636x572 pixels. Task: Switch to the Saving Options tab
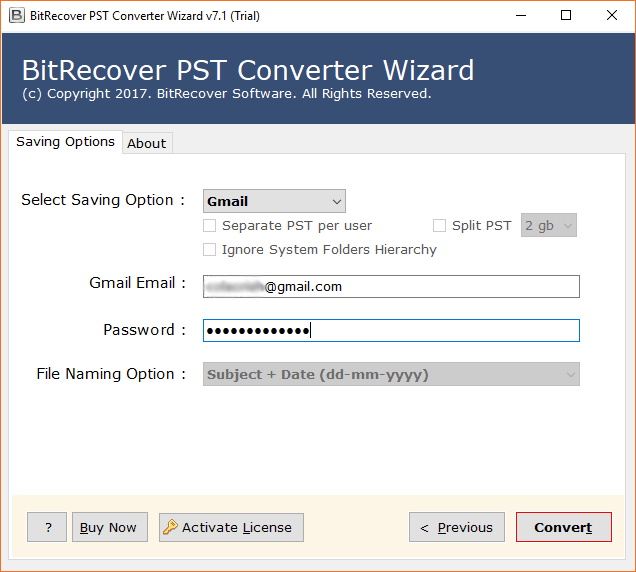pyautogui.click(x=65, y=142)
